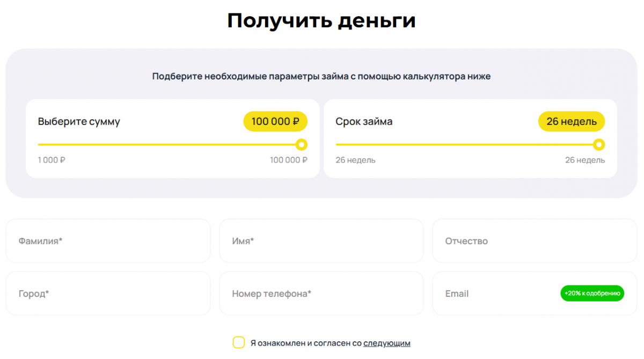Click the Номер телефона field
This screenshot has width=644, height=359.
(321, 294)
